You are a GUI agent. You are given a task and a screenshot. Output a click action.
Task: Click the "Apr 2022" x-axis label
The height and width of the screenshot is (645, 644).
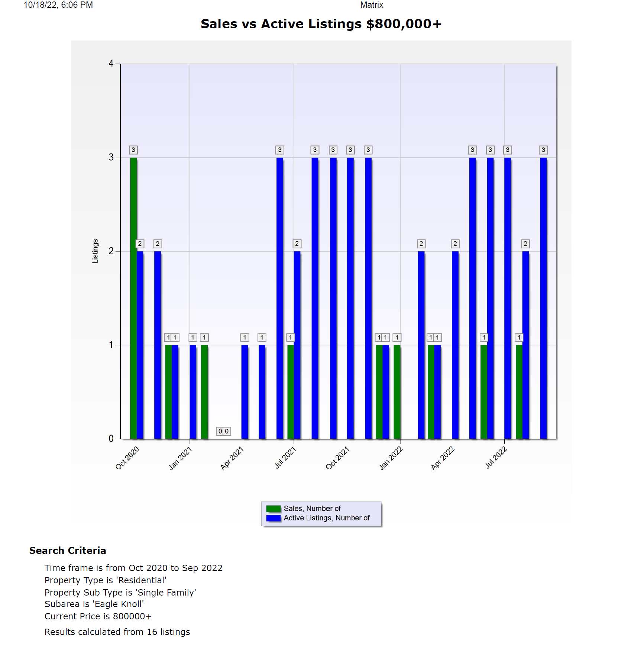(x=443, y=458)
